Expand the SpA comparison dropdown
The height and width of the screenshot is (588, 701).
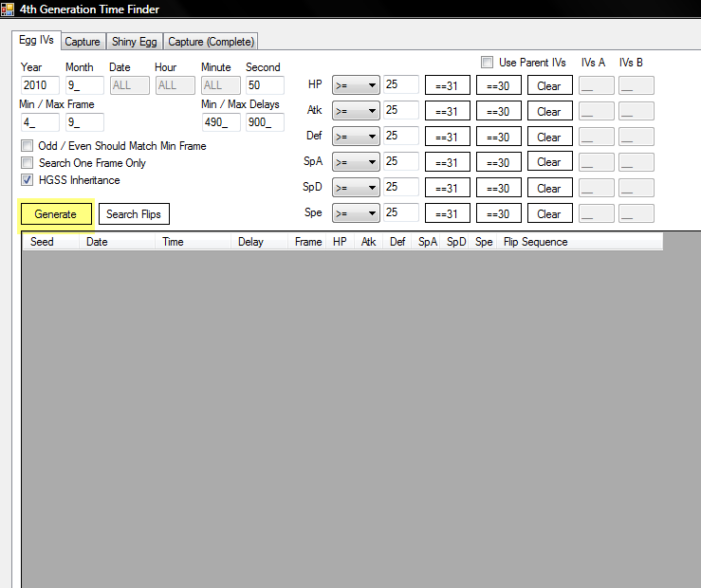(356, 162)
